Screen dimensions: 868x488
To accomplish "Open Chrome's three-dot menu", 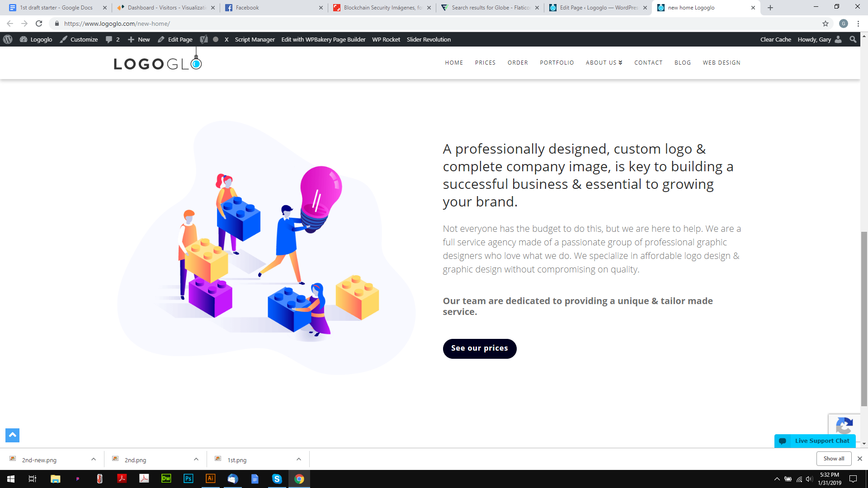I will (x=858, y=23).
